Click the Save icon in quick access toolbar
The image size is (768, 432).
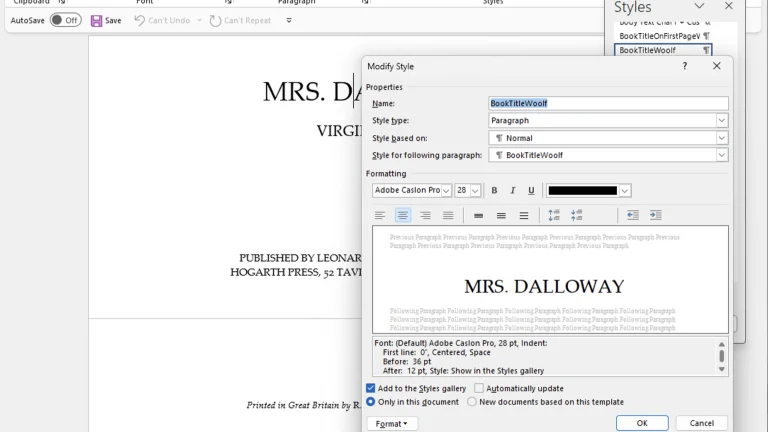(x=96, y=21)
